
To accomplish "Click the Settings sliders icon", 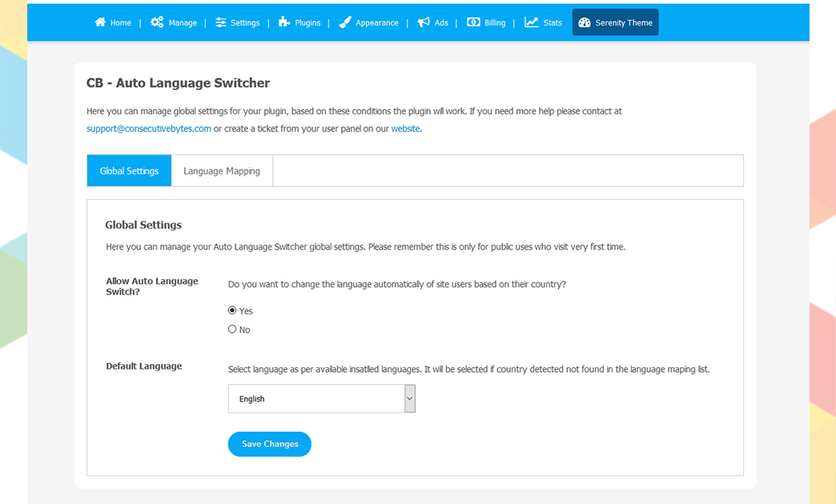I will tap(221, 22).
